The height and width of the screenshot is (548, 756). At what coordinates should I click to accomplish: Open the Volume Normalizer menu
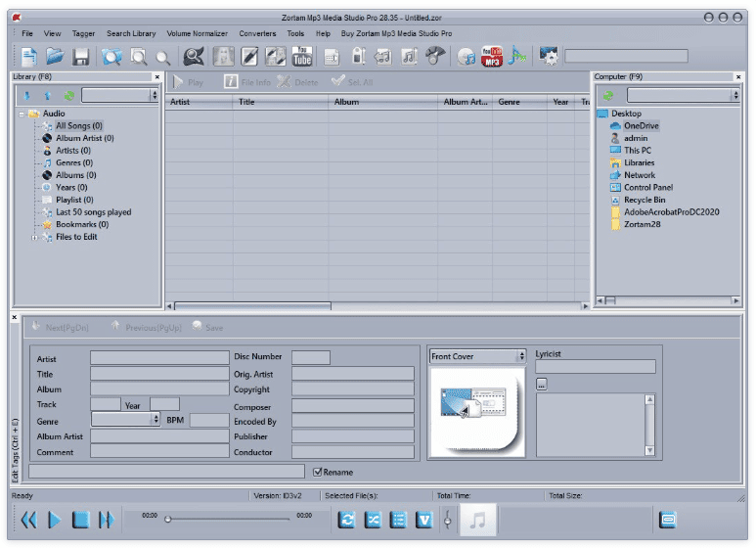[198, 34]
